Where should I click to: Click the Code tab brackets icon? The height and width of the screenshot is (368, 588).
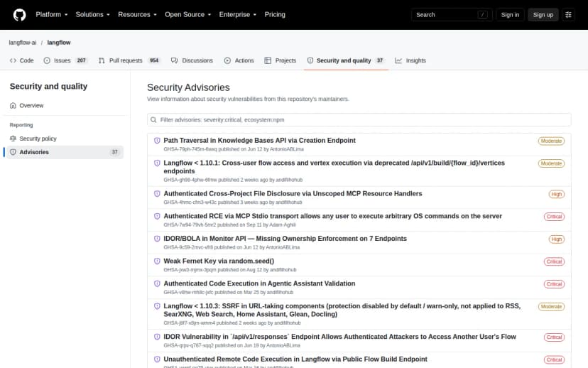pos(13,60)
